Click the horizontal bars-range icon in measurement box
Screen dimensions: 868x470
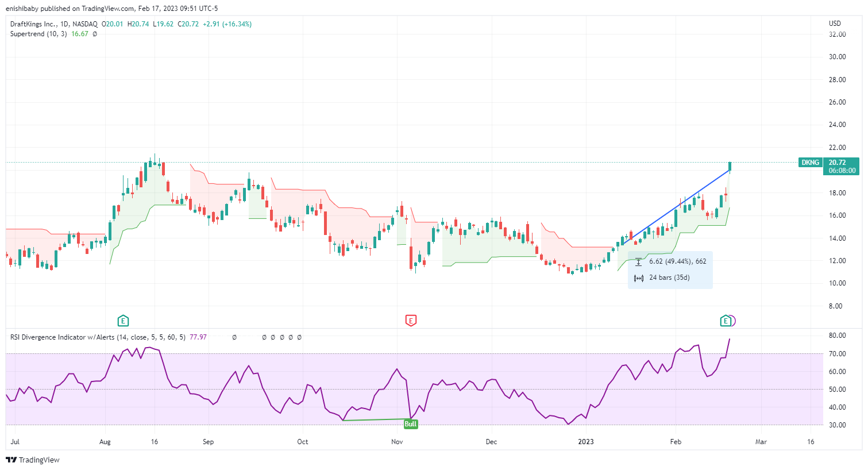638,278
